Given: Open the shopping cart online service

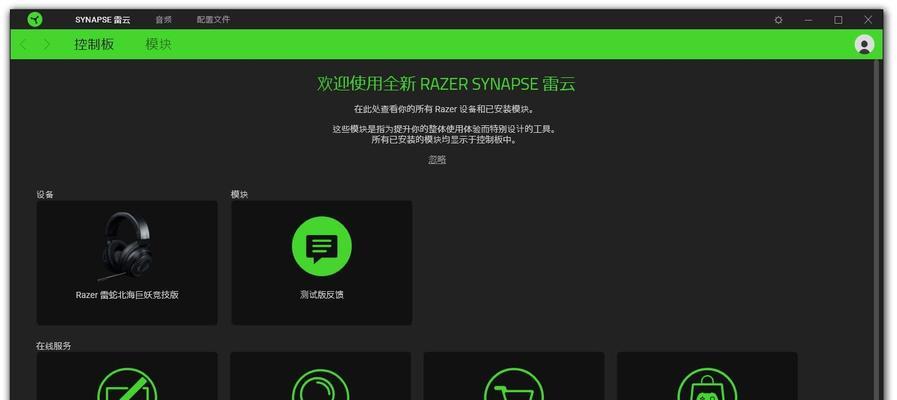Looking at the screenshot, I should [x=514, y=376].
